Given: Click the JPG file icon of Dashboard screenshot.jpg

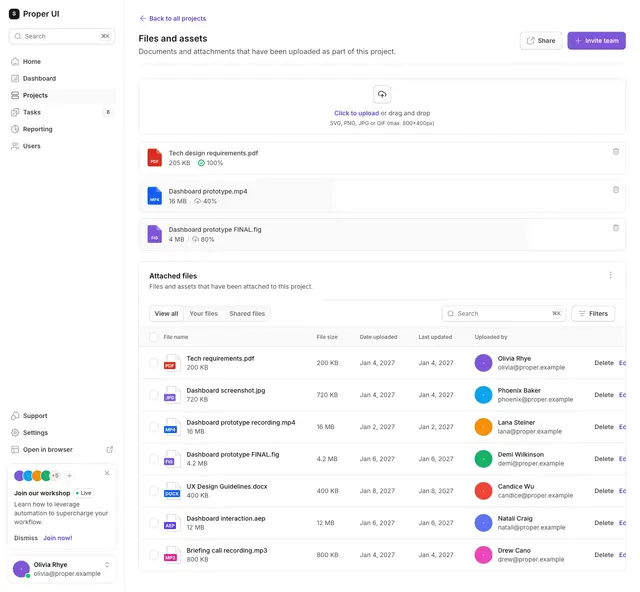Looking at the screenshot, I should [x=171, y=395].
